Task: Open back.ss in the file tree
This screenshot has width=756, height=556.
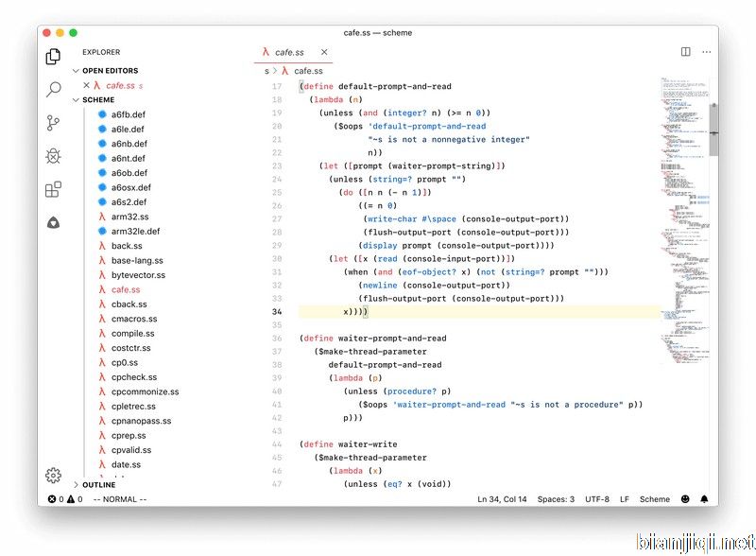Action: [127, 246]
